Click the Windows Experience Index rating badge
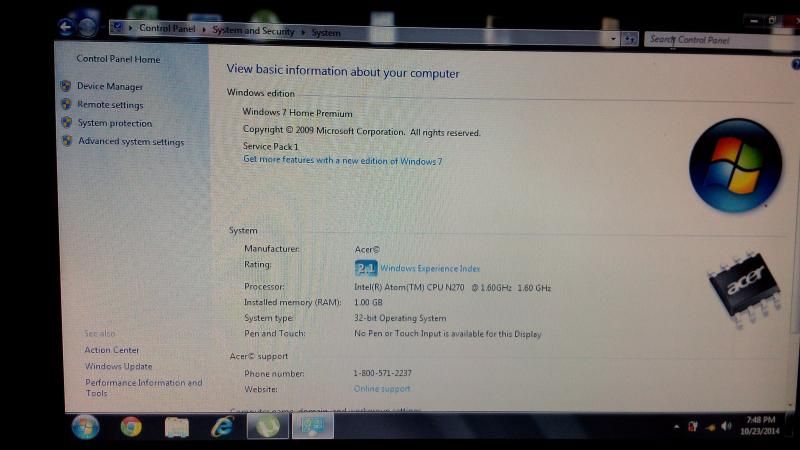The image size is (800, 450). pos(366,268)
